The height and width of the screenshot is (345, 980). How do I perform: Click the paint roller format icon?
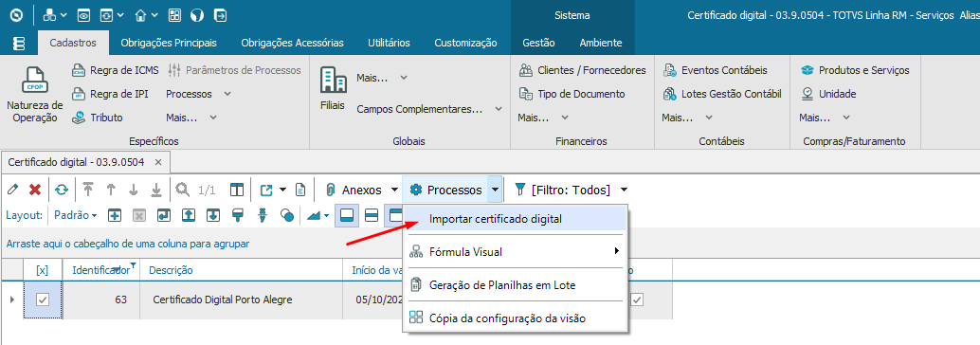[x=238, y=215]
